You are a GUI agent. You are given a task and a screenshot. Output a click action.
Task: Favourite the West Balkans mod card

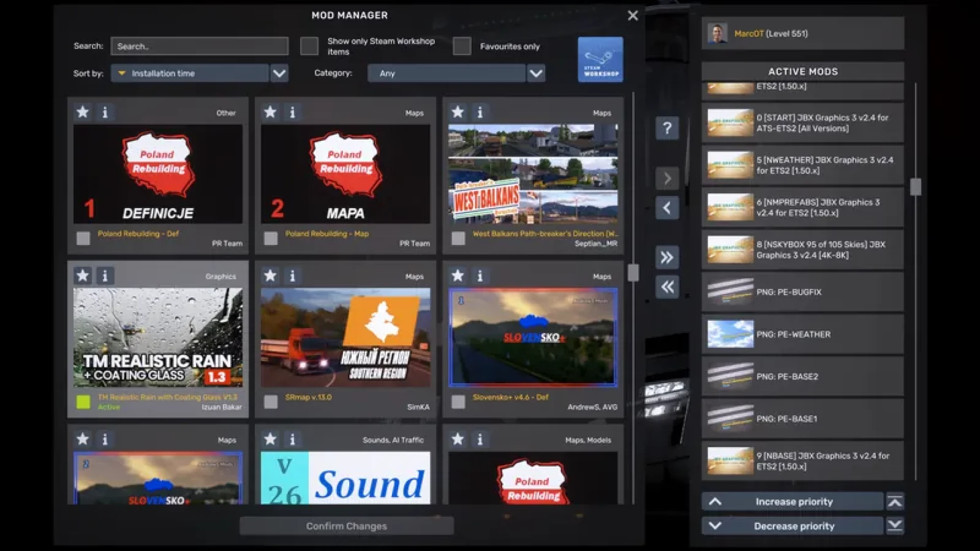pos(458,112)
